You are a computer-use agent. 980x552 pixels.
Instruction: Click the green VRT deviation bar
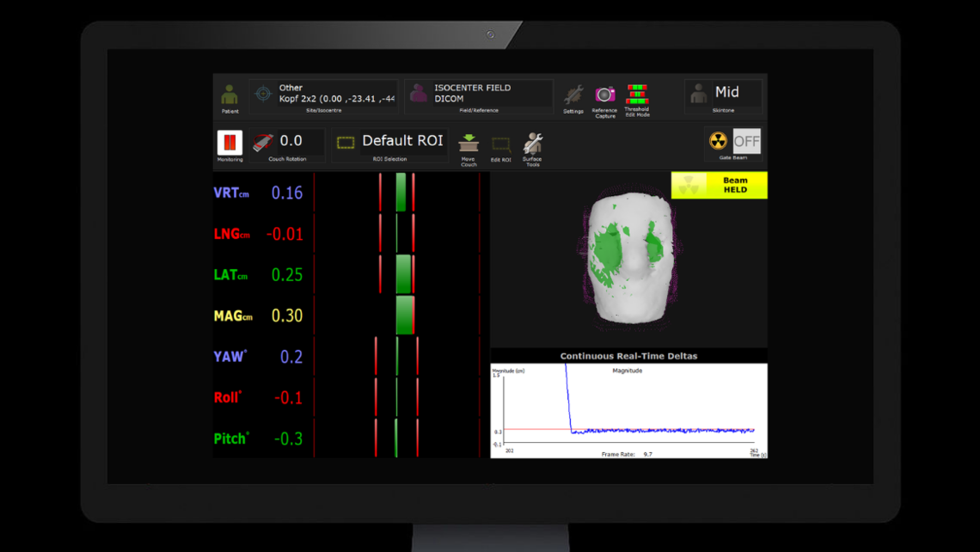pos(401,191)
